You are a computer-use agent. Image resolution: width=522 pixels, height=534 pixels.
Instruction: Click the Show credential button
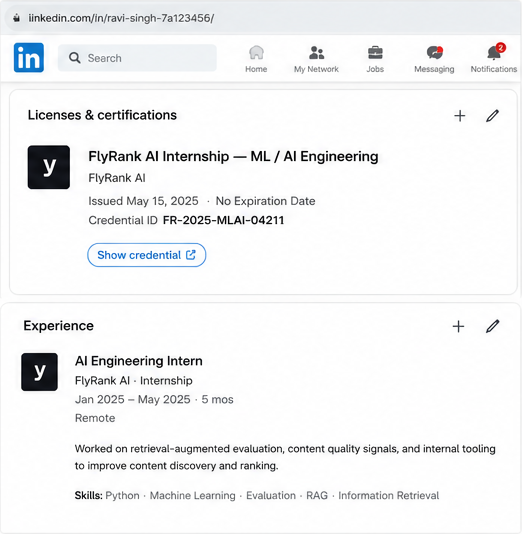click(147, 255)
